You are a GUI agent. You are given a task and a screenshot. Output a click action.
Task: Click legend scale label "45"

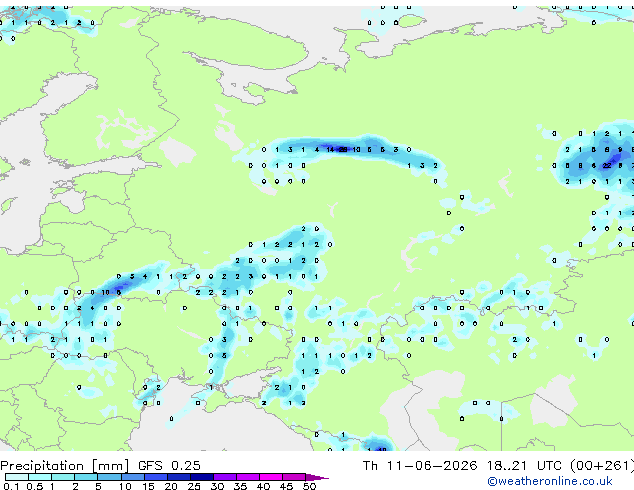[286, 486]
